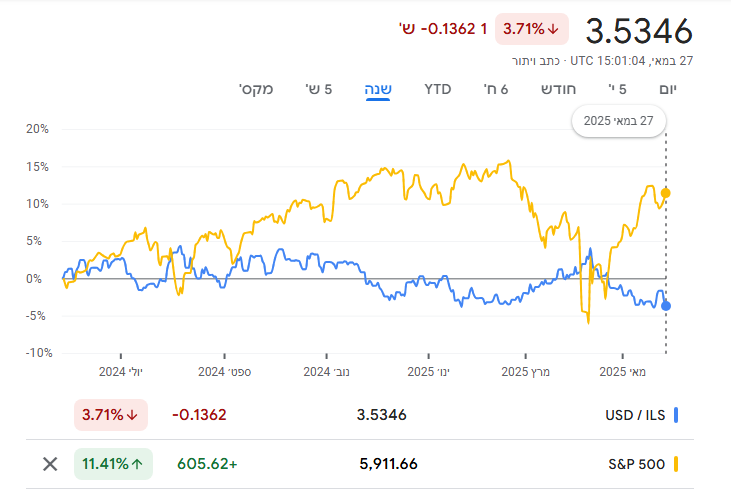The image size is (731, 494).
Task: Select the שנה (year) tab
Action: pos(378,89)
